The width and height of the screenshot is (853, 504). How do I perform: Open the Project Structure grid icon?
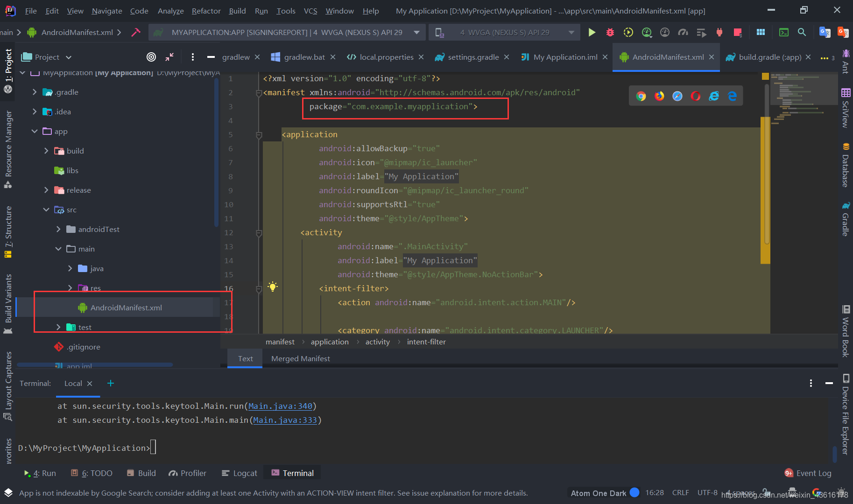[x=761, y=32]
